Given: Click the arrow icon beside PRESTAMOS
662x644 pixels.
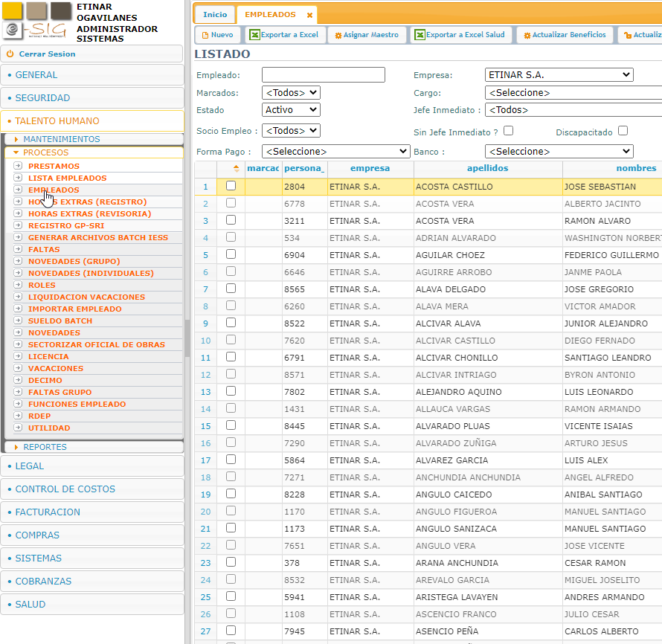Looking at the screenshot, I should click(x=18, y=167).
